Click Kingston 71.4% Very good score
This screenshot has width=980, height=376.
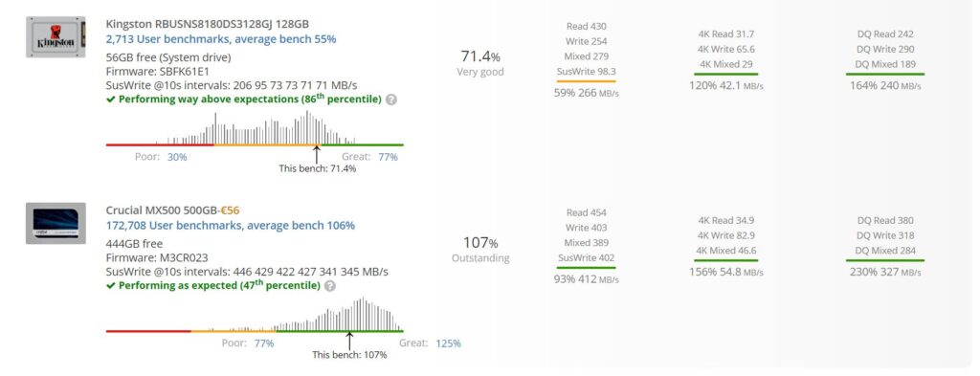480,63
